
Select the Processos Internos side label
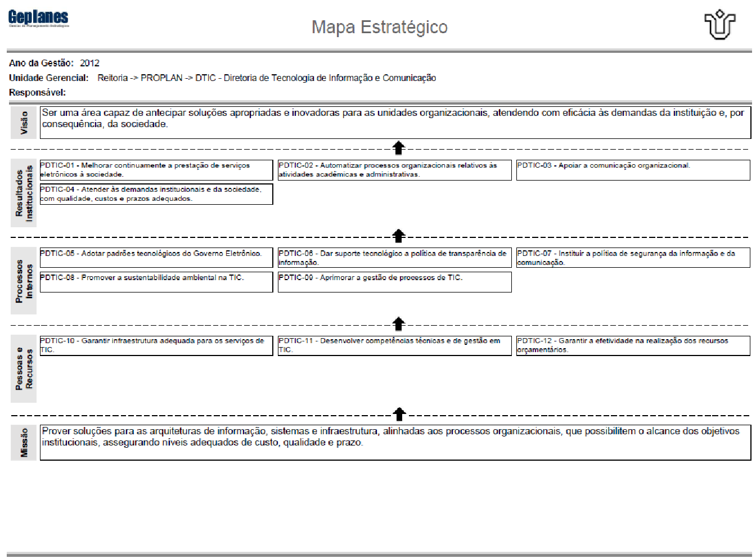click(24, 281)
